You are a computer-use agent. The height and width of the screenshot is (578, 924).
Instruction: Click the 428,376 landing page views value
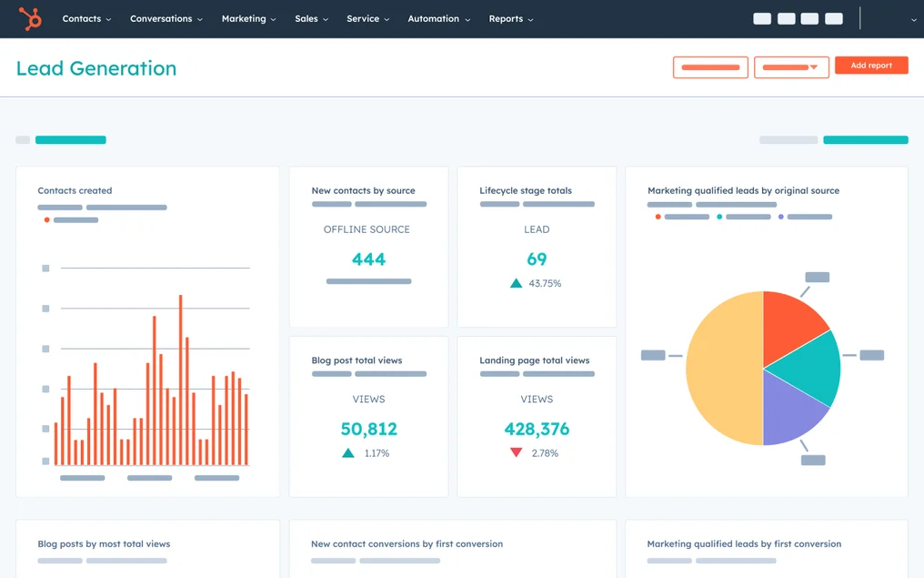click(x=537, y=429)
